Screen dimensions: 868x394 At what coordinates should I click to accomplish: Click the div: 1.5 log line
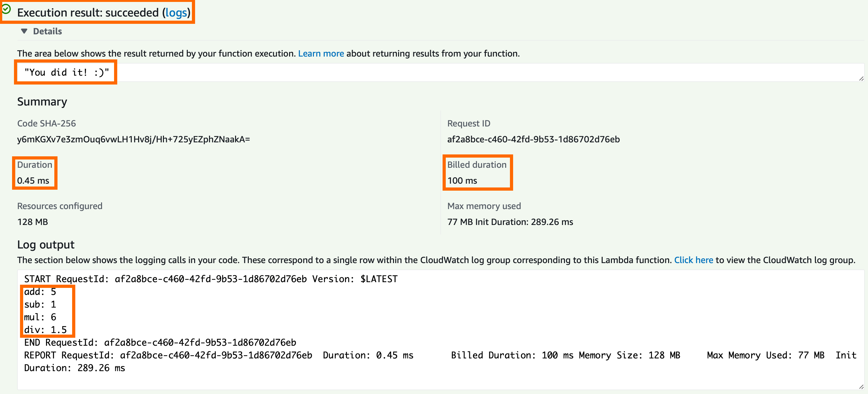coord(45,329)
